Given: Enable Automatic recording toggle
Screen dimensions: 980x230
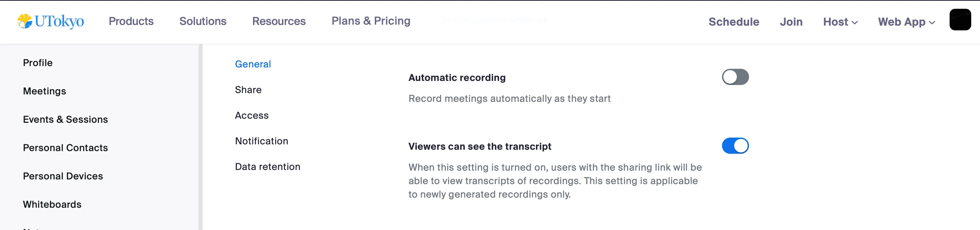Looking at the screenshot, I should pos(735,77).
